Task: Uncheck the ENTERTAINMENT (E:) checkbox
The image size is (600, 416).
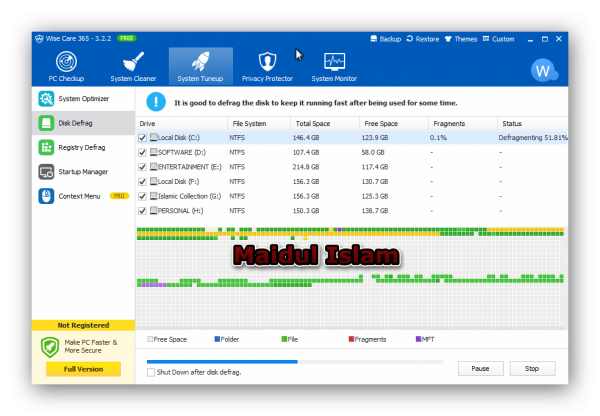Action: coord(142,167)
